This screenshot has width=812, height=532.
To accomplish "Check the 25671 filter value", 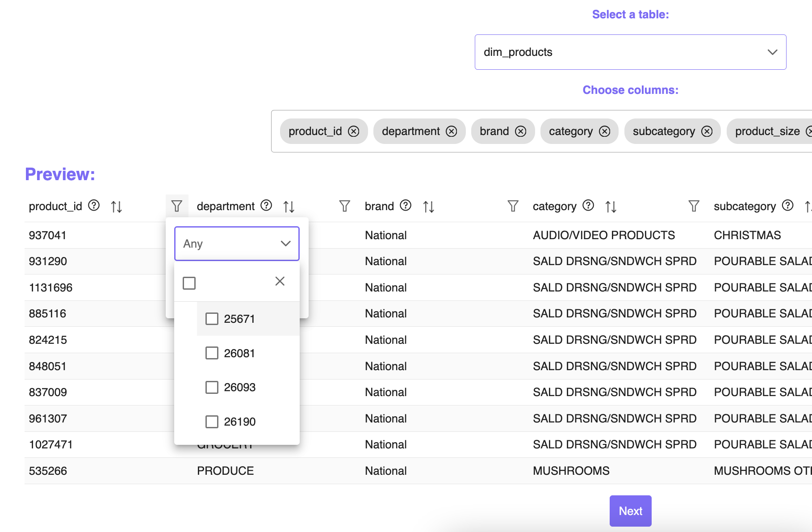I will 212,319.
